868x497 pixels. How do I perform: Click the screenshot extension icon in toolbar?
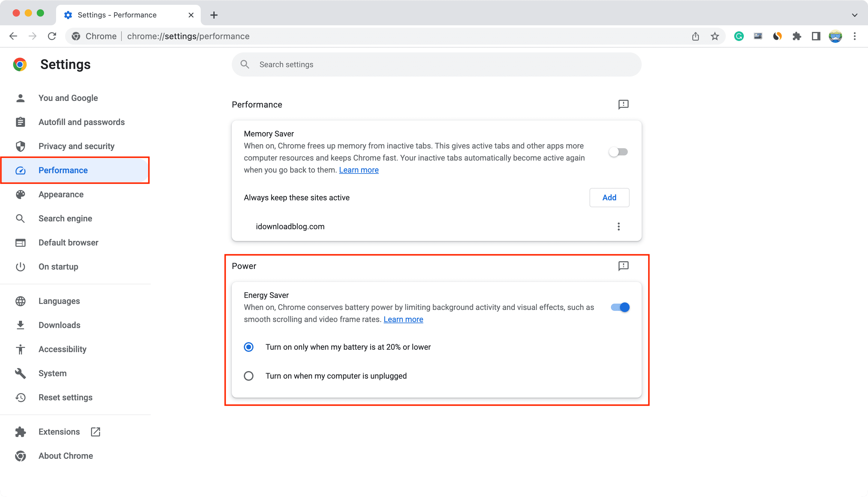tap(758, 36)
